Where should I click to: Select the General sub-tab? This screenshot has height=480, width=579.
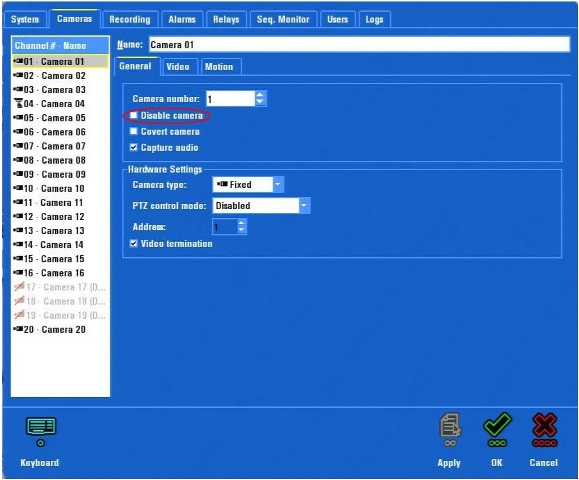click(136, 66)
